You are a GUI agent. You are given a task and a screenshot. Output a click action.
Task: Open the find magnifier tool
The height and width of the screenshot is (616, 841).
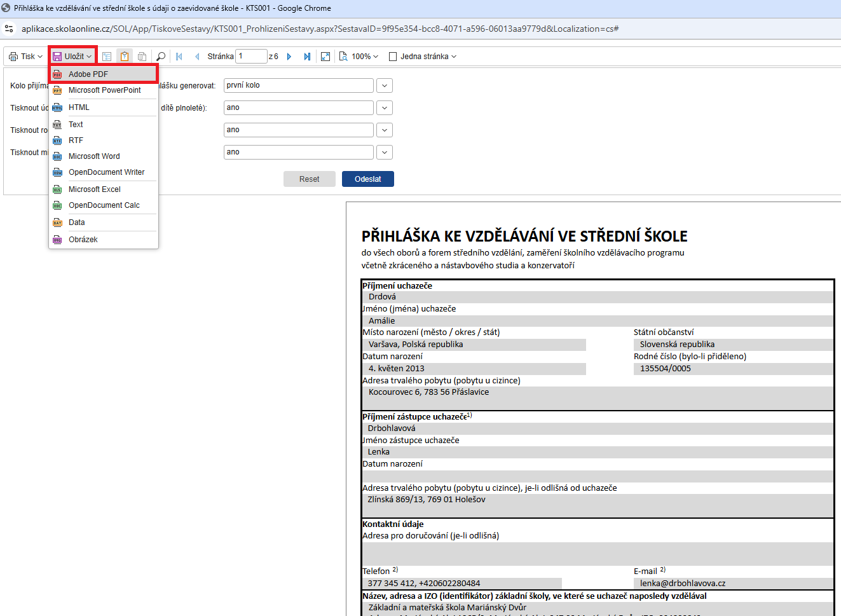pos(161,57)
